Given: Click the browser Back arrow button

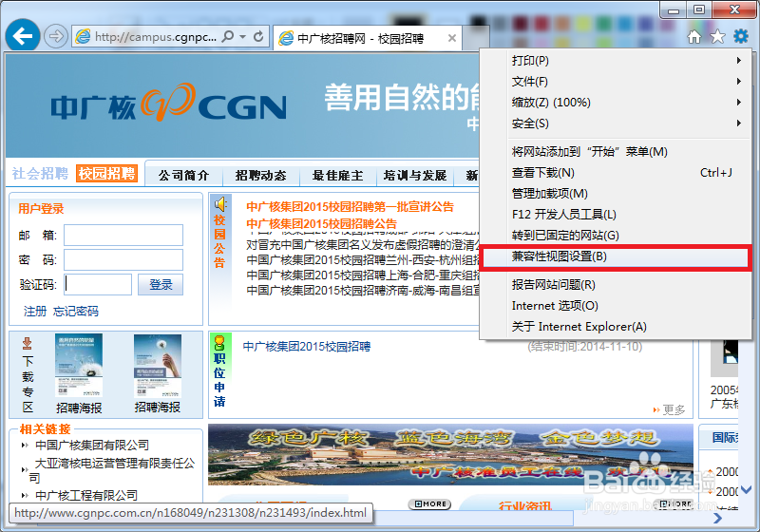Looking at the screenshot, I should (x=22, y=35).
